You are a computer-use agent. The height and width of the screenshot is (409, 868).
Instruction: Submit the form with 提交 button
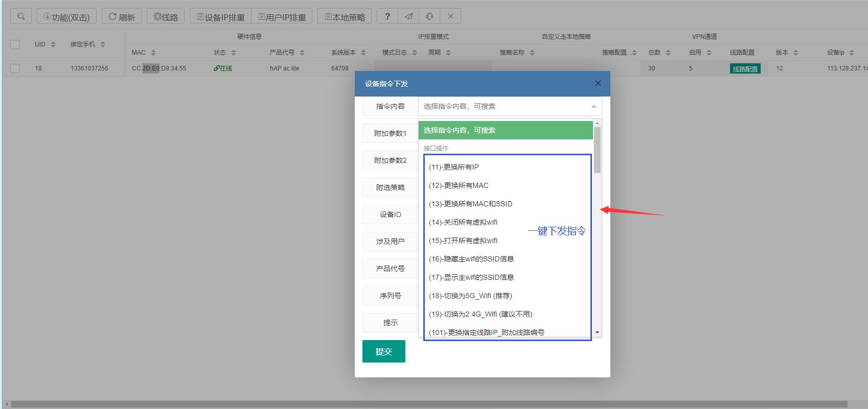point(384,351)
